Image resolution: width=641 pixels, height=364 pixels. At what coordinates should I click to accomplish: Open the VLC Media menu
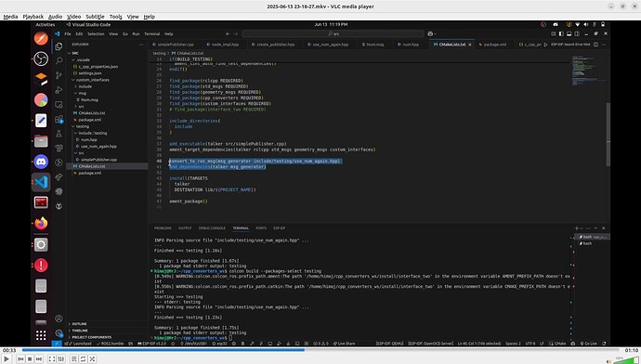(x=10, y=17)
